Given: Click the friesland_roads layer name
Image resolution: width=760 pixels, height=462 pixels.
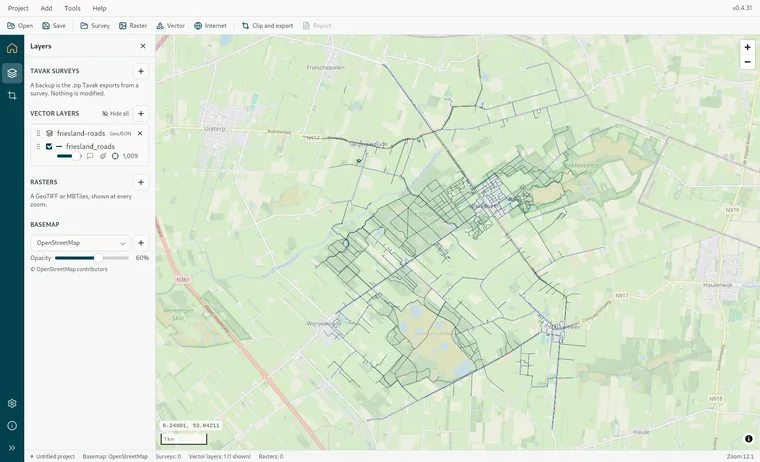Looking at the screenshot, I should [90, 146].
